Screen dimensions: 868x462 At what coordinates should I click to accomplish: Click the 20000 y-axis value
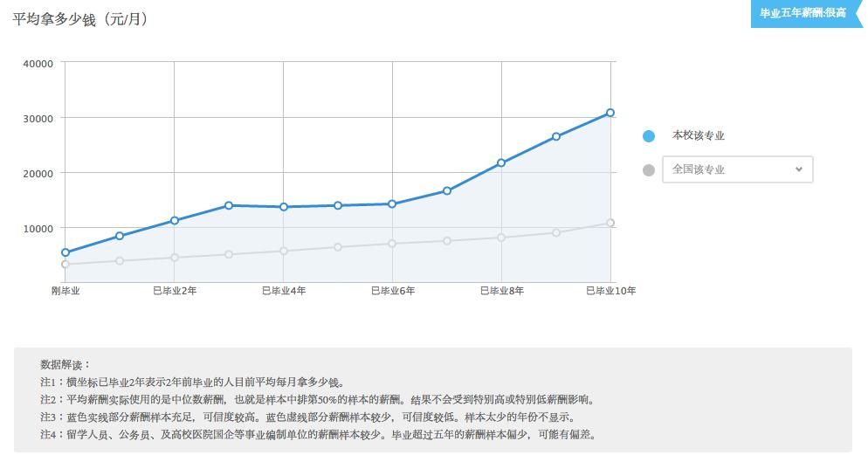tap(38, 174)
